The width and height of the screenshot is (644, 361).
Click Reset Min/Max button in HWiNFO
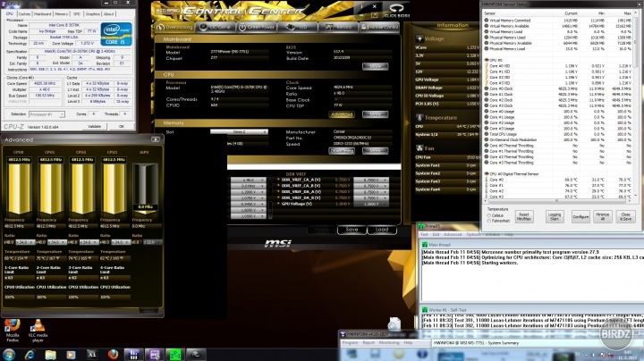click(x=524, y=216)
